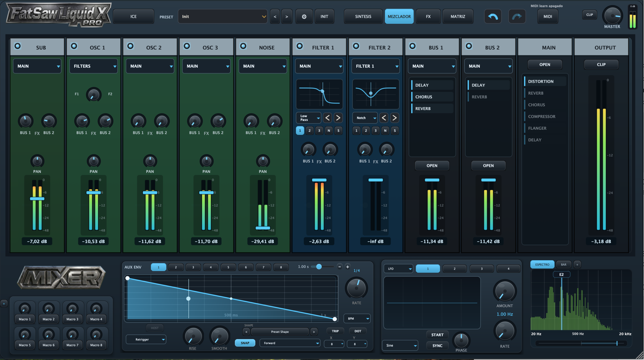Click the OUTPUT CLIP button
This screenshot has height=360, width=644.
(601, 65)
